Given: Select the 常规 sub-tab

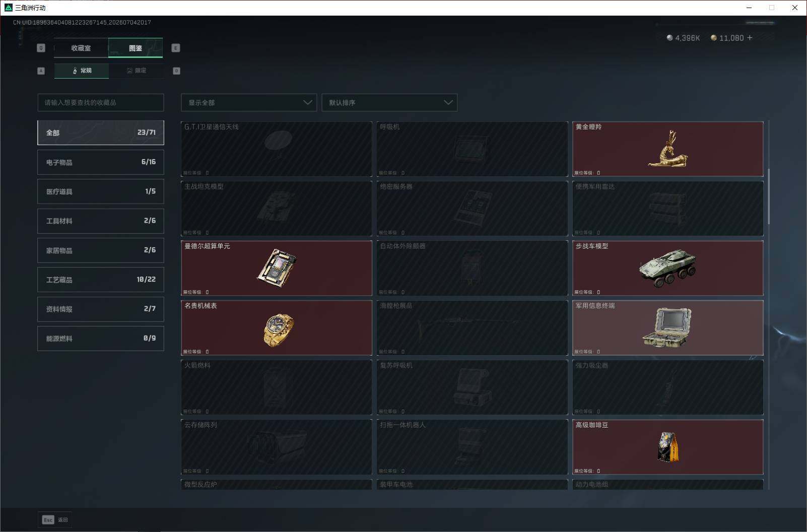Looking at the screenshot, I should click(x=82, y=71).
